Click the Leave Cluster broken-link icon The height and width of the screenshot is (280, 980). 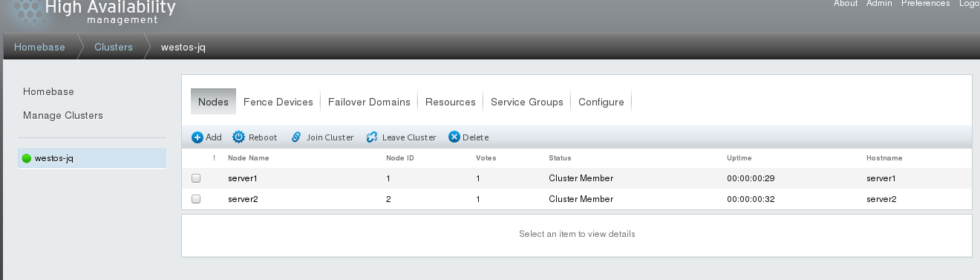(x=372, y=137)
